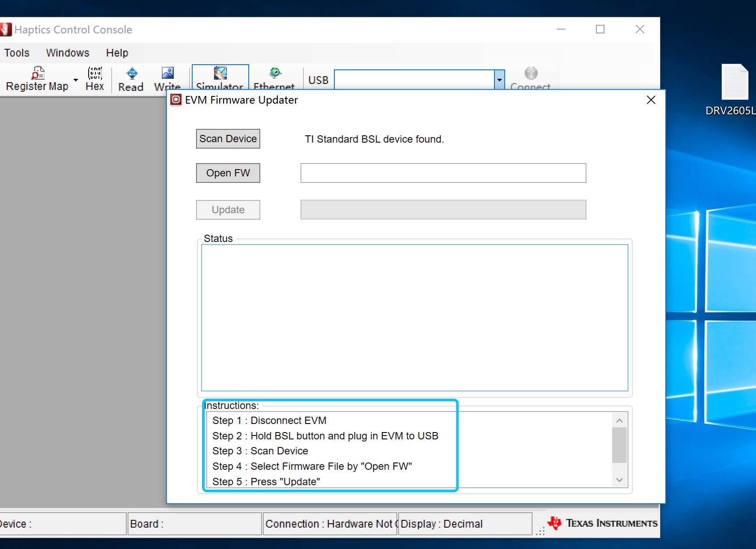Click instructions scrollbar down arrow

619,480
